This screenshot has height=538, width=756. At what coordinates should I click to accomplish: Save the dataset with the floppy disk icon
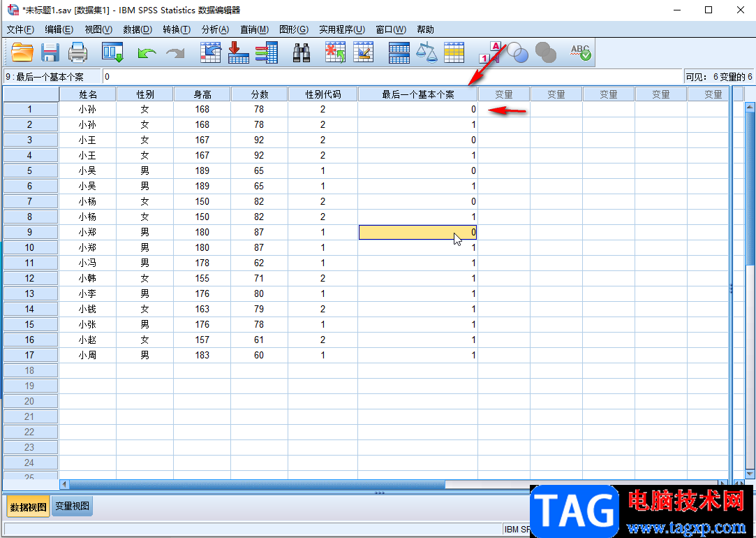(x=50, y=52)
